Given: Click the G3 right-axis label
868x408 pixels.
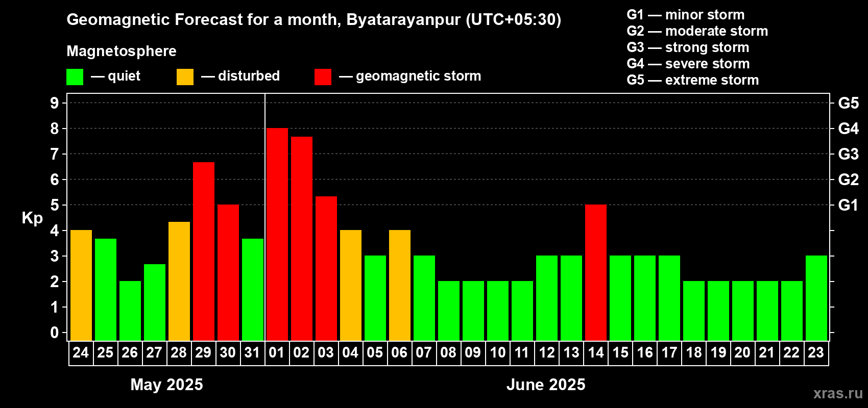Looking at the screenshot, I should point(849,154).
